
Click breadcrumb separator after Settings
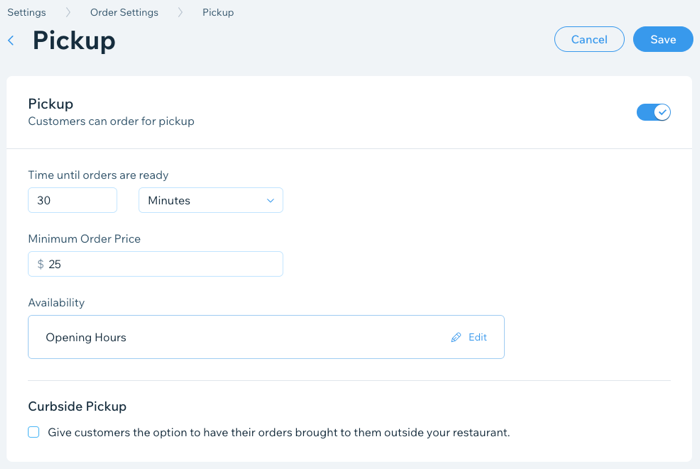pyautogui.click(x=70, y=13)
